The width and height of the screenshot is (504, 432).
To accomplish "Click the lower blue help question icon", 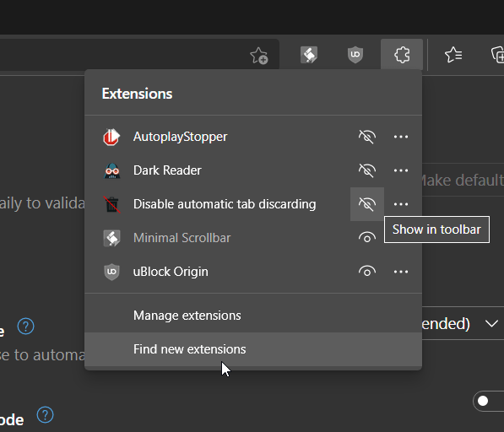I will (x=45, y=414).
